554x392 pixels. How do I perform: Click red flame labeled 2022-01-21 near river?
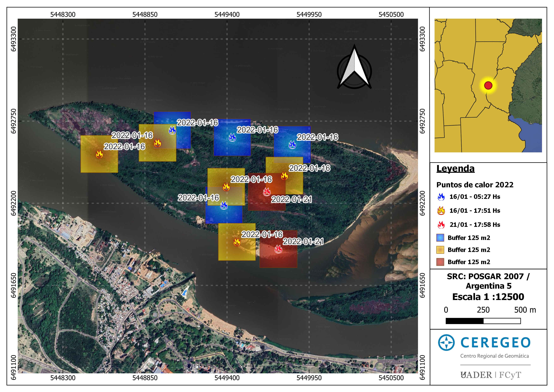click(278, 249)
